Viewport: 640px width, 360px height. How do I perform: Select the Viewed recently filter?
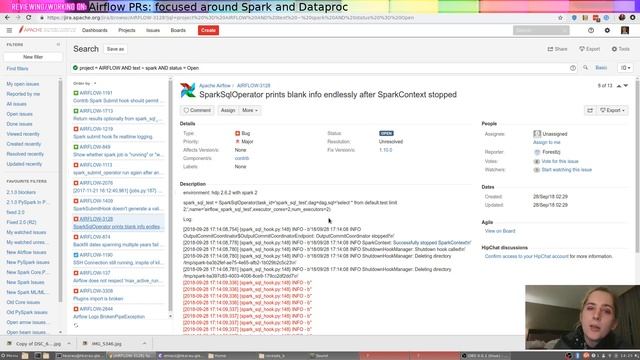click(23, 134)
